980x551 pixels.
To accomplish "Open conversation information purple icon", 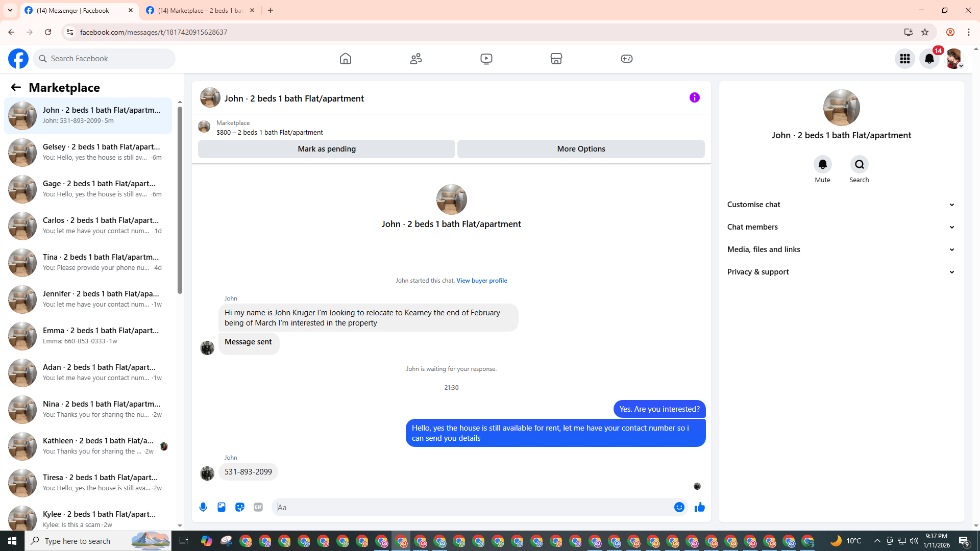I will click(695, 97).
